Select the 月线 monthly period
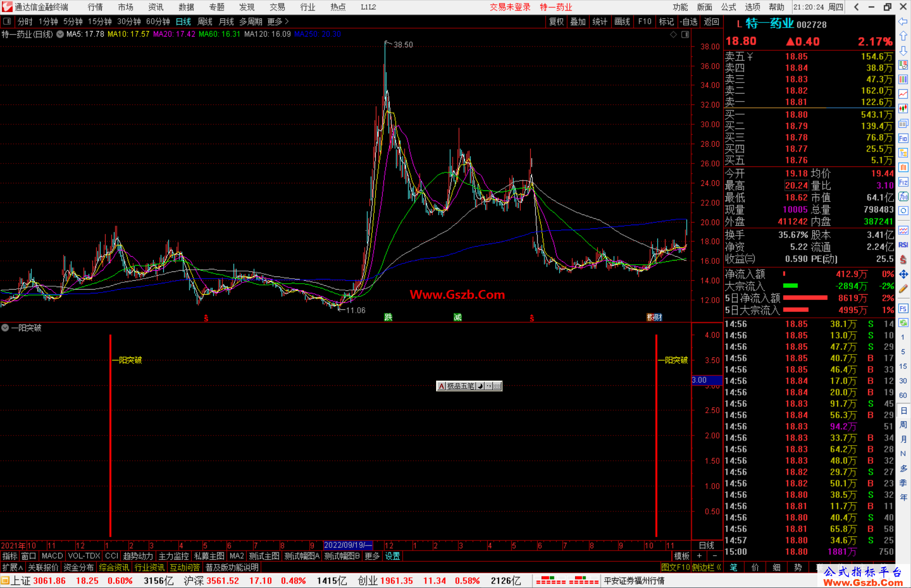911x588 pixels. pyautogui.click(x=226, y=21)
